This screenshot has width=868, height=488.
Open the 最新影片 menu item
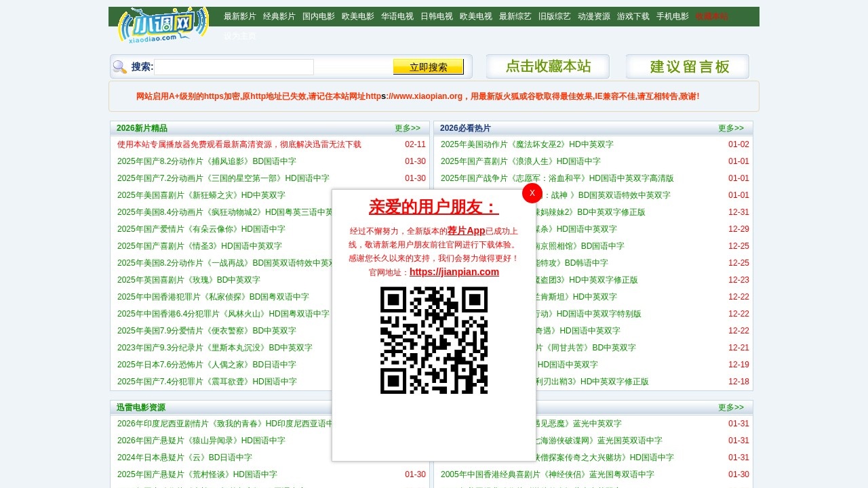click(239, 16)
